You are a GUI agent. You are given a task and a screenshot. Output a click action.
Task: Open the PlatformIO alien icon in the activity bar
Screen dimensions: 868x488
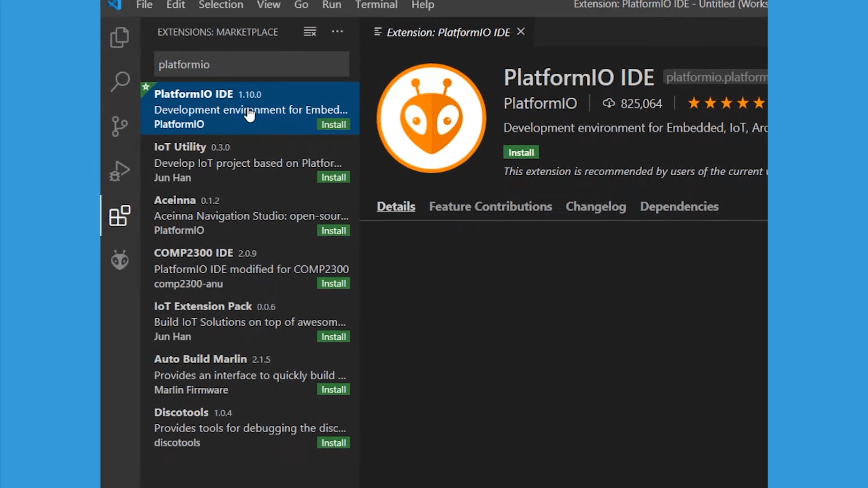click(120, 260)
